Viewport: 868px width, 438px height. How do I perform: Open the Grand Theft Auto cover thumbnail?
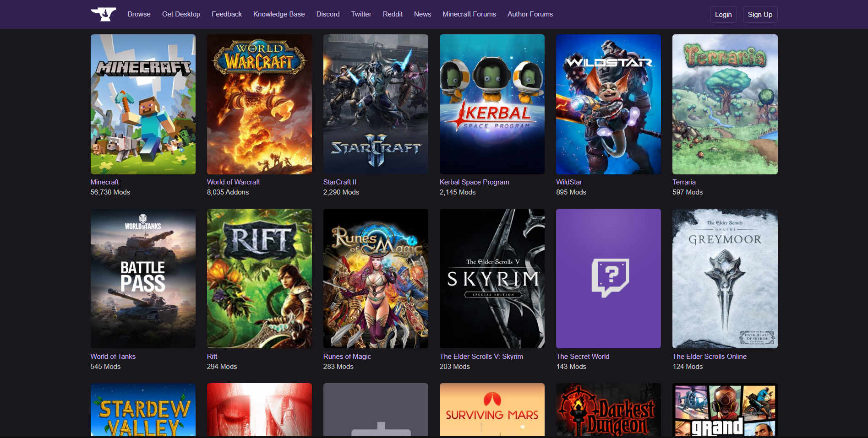pos(725,410)
